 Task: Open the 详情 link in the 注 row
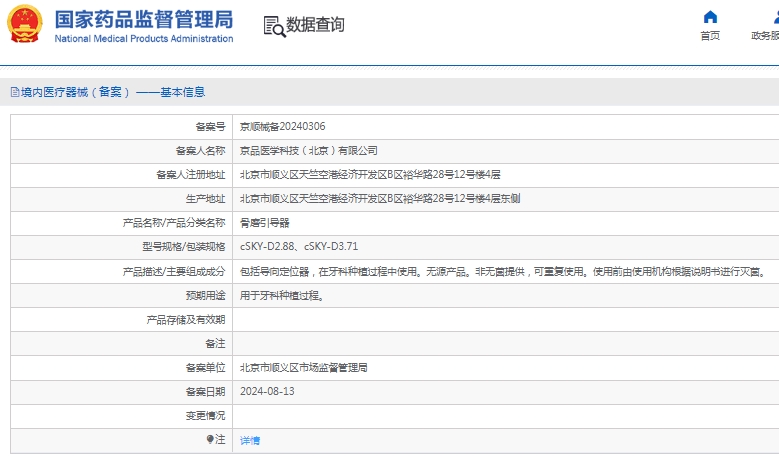click(x=250, y=440)
